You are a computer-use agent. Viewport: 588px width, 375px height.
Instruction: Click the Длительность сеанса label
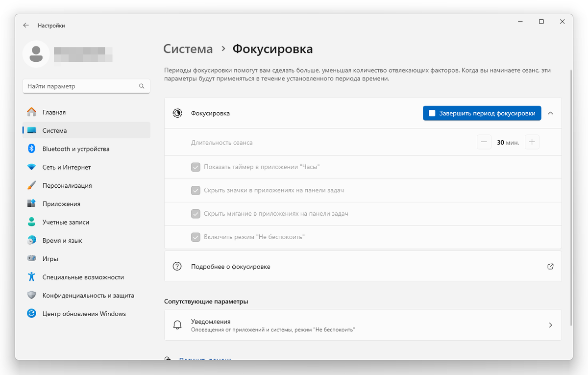pos(221,143)
